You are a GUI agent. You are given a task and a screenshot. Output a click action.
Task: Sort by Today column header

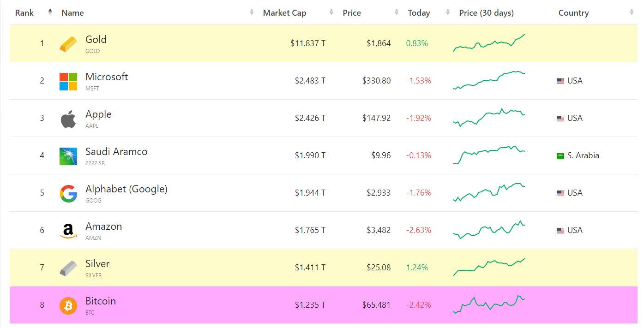(x=419, y=13)
